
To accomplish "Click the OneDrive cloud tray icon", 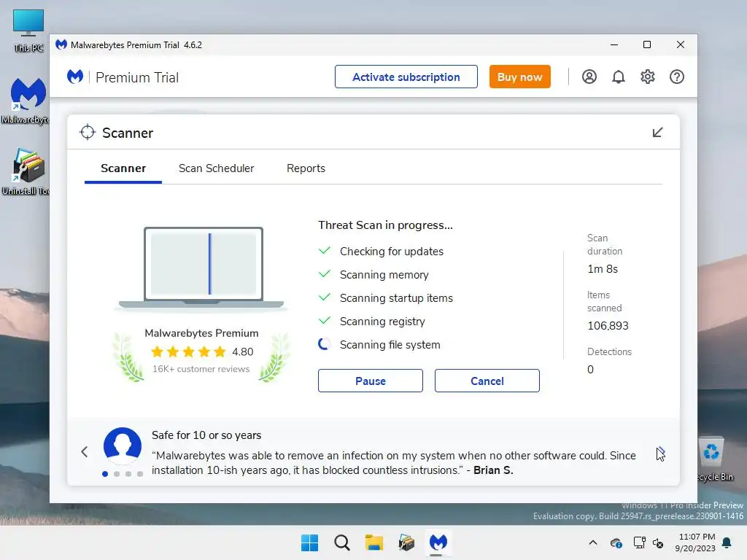I will (616, 542).
